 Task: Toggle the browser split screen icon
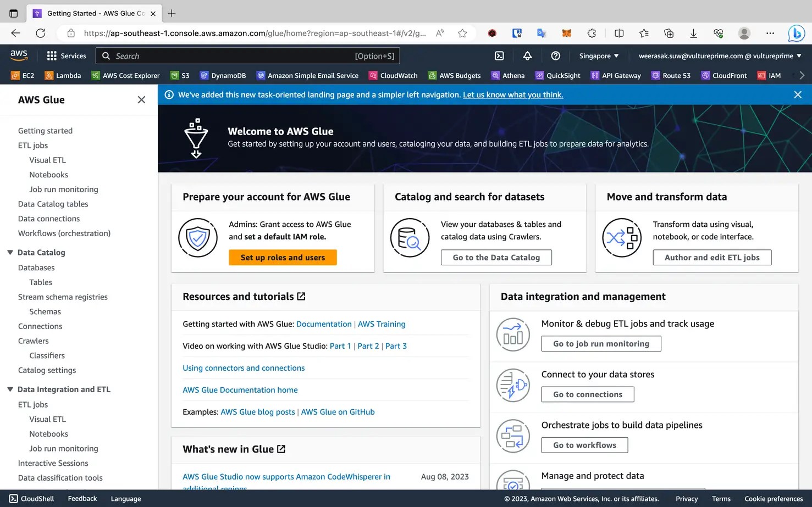619,34
